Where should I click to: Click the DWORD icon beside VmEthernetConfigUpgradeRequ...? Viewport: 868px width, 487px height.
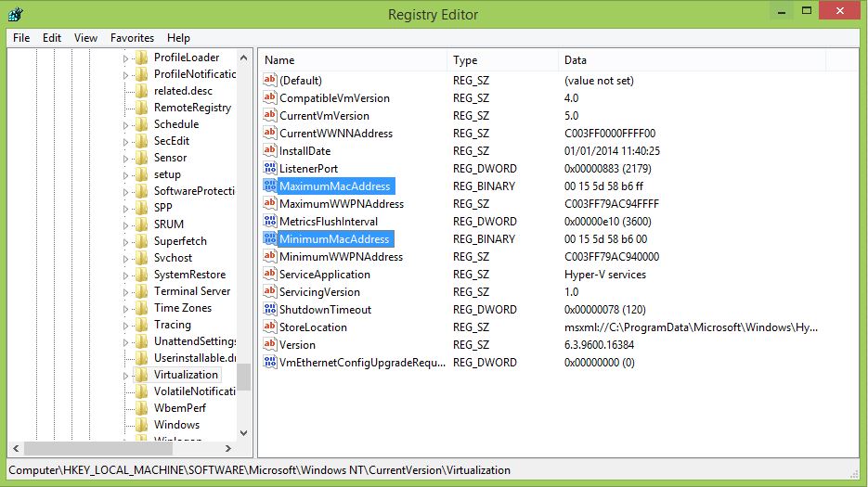(269, 362)
